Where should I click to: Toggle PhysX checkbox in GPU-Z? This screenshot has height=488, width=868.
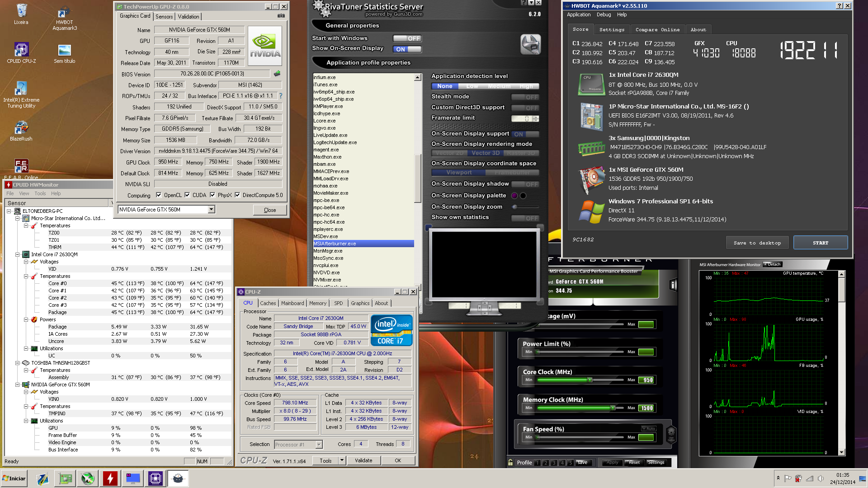[212, 195]
